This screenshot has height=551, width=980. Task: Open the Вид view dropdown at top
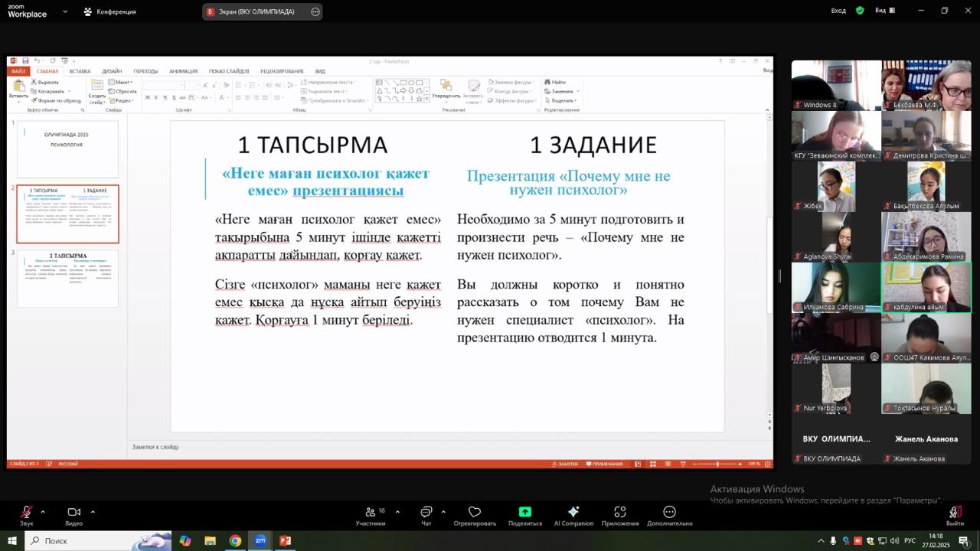pyautogui.click(x=885, y=11)
